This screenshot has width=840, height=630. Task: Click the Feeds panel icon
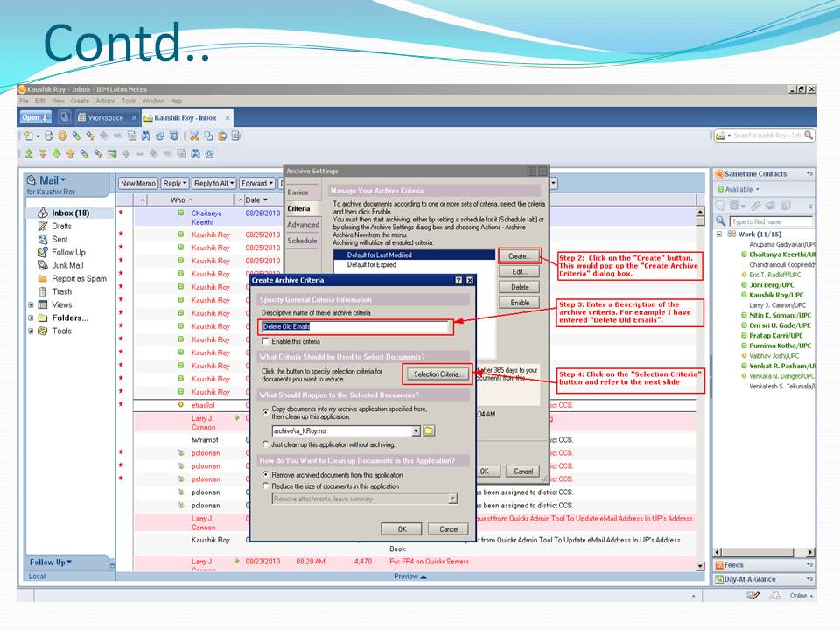pyautogui.click(x=719, y=565)
